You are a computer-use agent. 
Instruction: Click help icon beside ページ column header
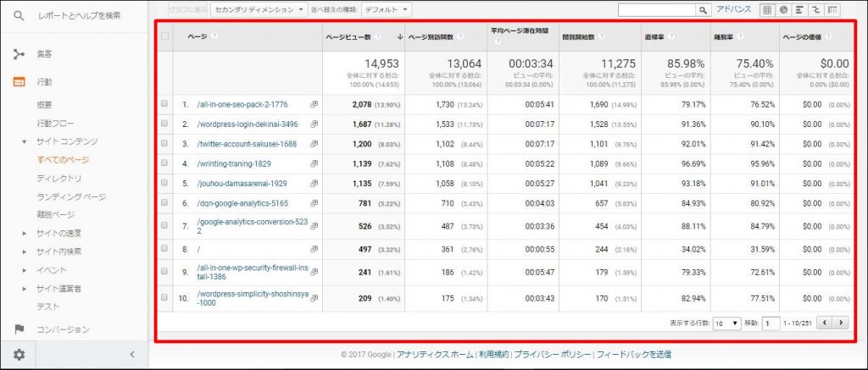pos(214,36)
